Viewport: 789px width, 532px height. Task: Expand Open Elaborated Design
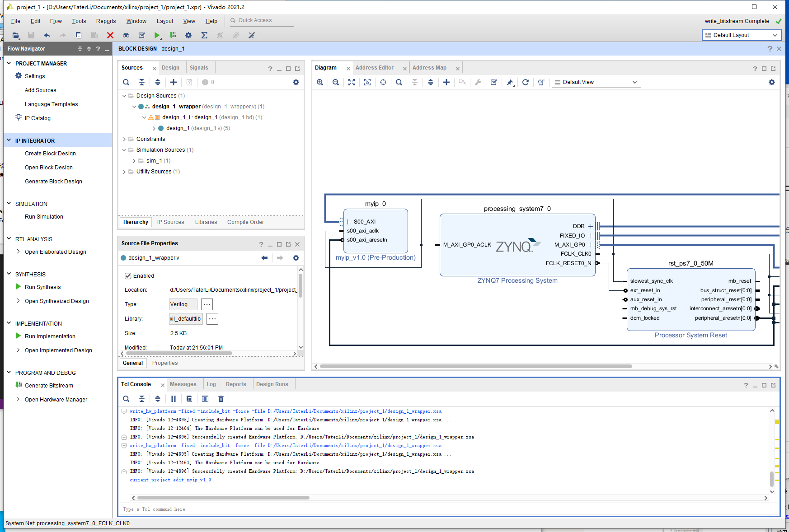[18, 252]
